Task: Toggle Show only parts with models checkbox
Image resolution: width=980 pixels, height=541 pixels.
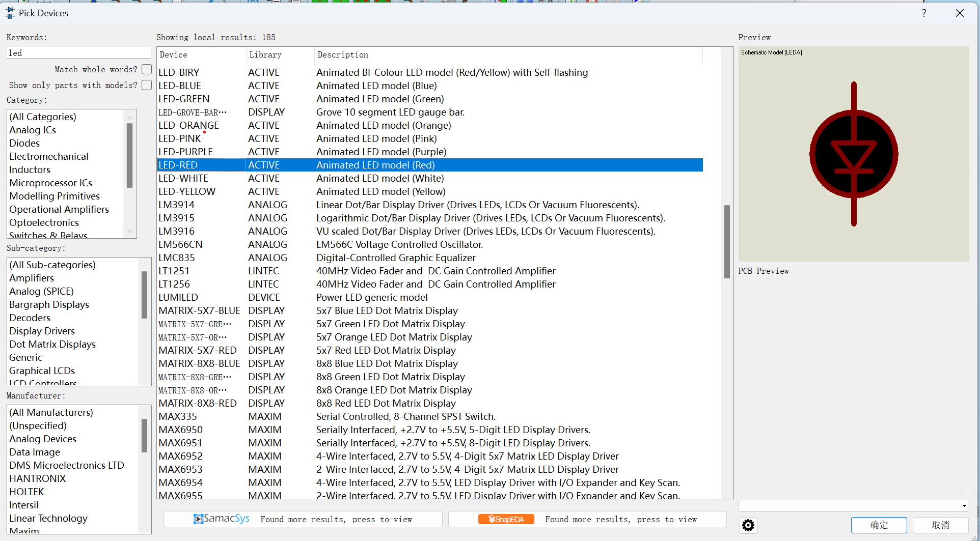Action: pyautogui.click(x=147, y=85)
